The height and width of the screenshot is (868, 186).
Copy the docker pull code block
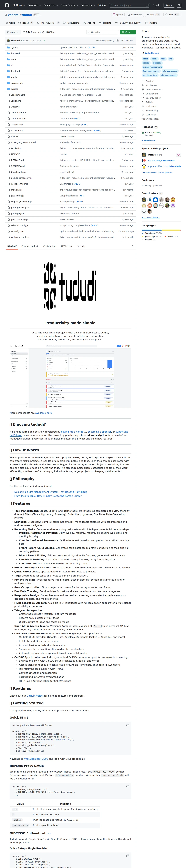tap(128, 725)
